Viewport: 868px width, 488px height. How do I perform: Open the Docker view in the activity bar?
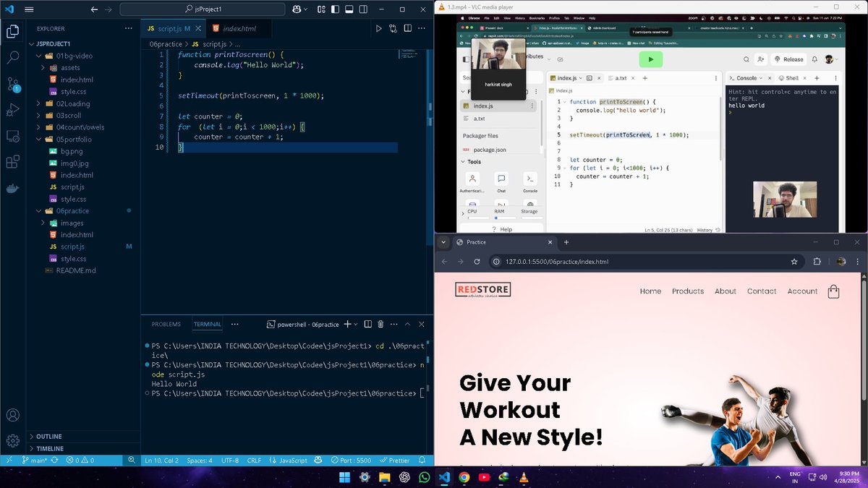pyautogui.click(x=12, y=188)
